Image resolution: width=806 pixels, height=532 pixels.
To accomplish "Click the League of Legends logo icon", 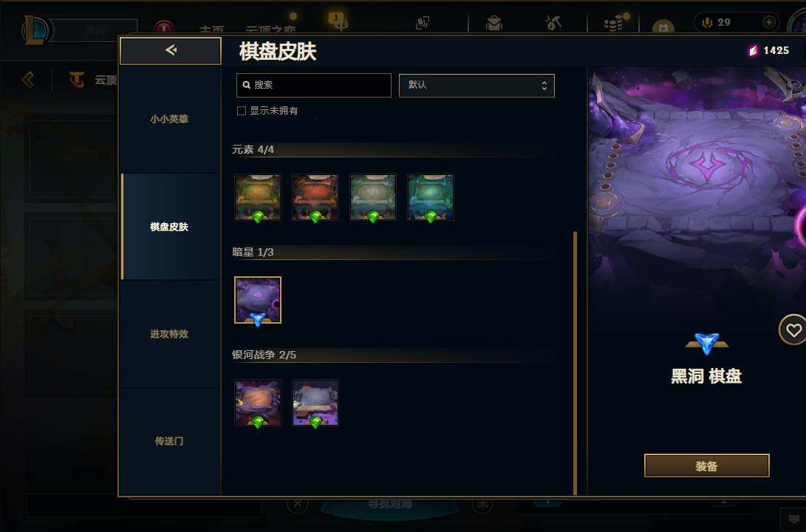I will click(36, 30).
